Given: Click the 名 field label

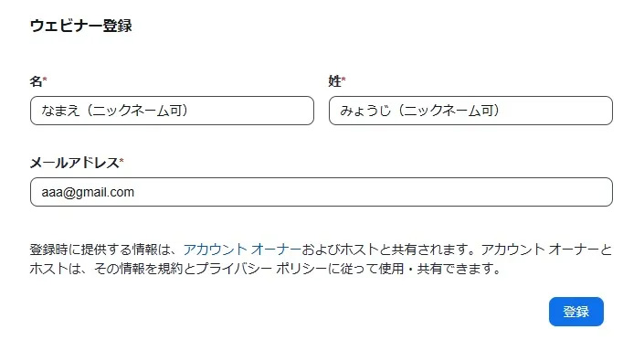Looking at the screenshot, I should pyautogui.click(x=36, y=81).
